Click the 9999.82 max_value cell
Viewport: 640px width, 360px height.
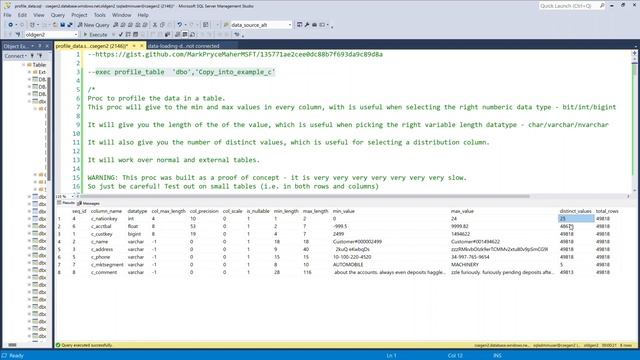tap(460, 227)
